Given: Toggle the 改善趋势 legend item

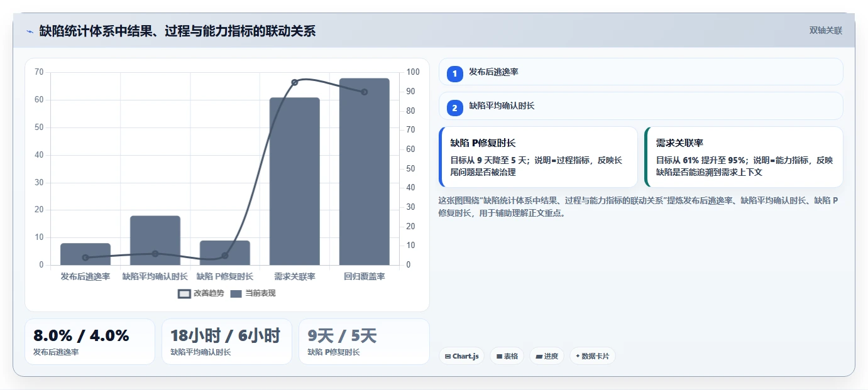Looking at the screenshot, I should tap(201, 293).
